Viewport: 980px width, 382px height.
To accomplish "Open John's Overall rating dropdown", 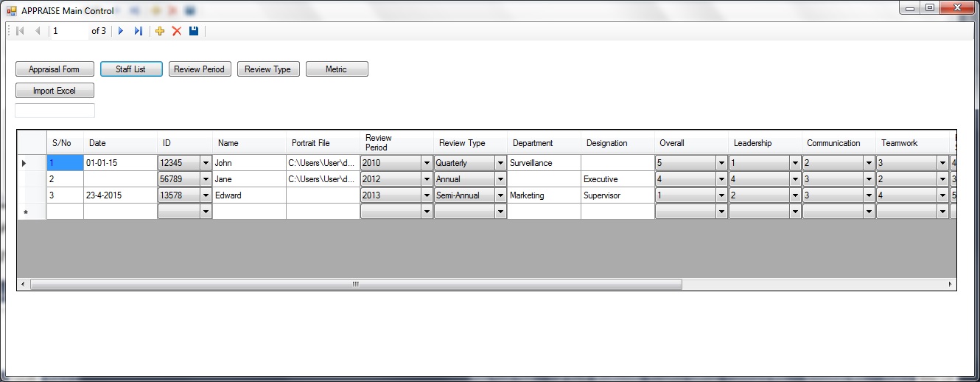I will click(x=721, y=163).
